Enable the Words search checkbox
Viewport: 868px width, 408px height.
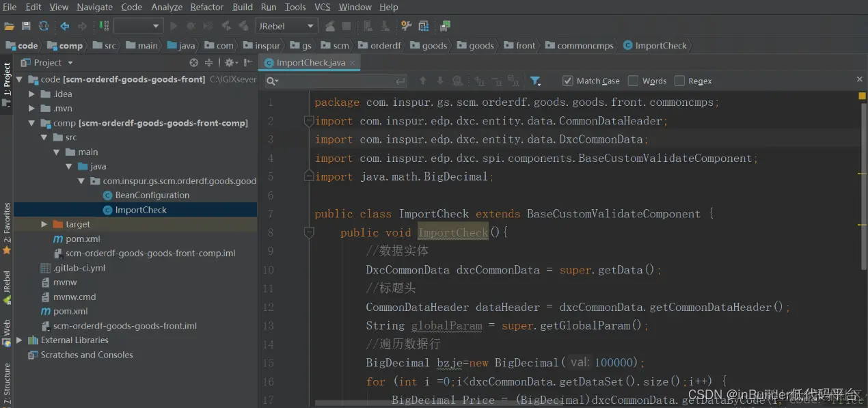[x=634, y=81]
